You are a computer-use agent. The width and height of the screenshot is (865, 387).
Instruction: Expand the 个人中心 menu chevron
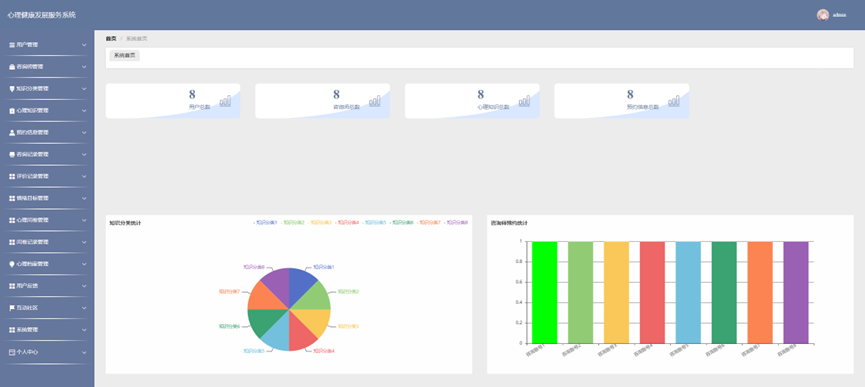click(x=84, y=352)
